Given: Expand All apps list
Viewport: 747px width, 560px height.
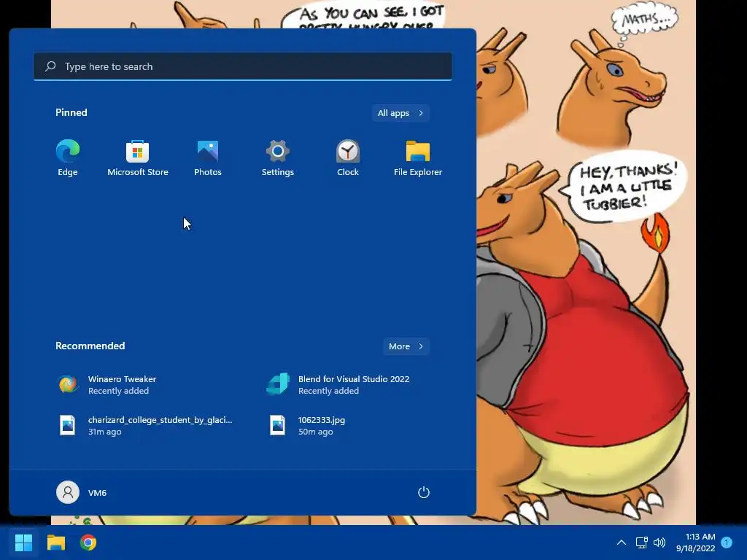Looking at the screenshot, I should point(400,113).
